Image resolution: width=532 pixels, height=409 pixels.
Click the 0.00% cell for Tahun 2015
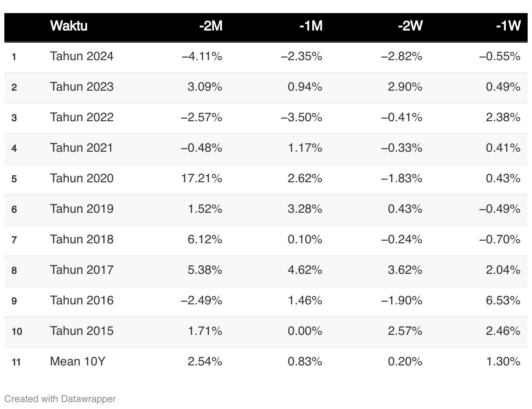(x=305, y=331)
